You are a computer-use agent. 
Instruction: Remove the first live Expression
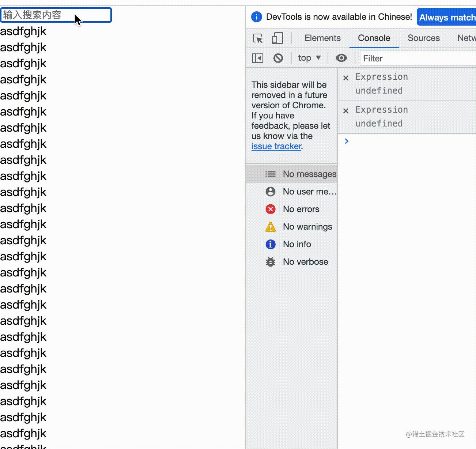click(x=346, y=78)
